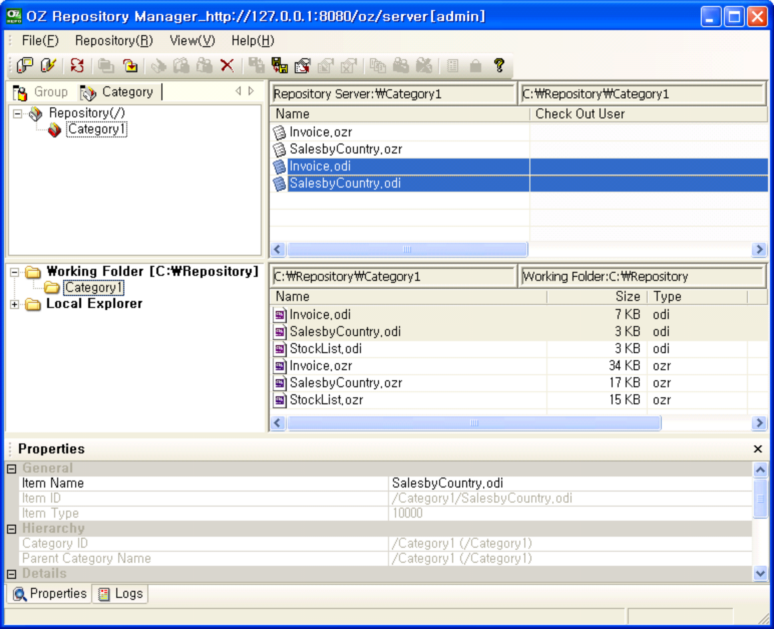
Task: Click the server list Name column header
Action: 400,114
